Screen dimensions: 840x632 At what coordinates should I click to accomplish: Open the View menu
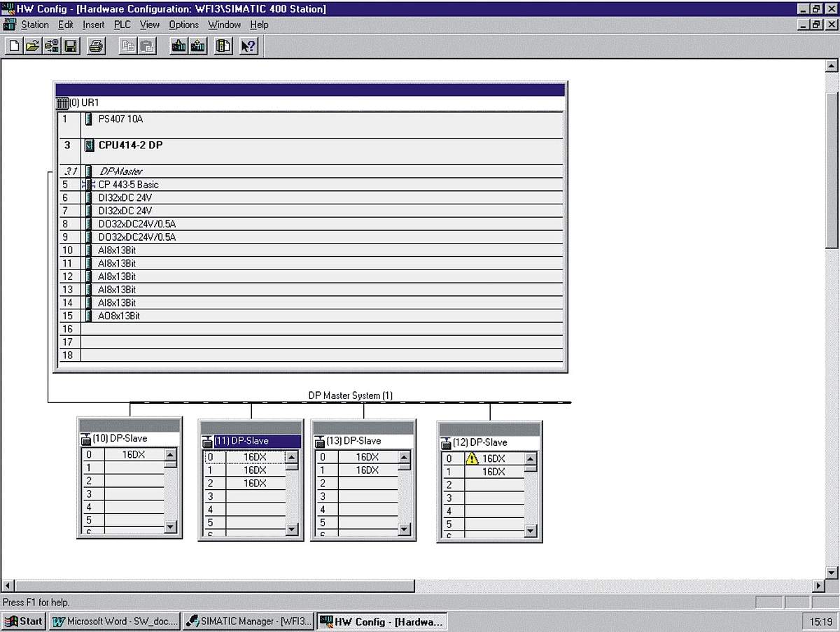point(150,24)
